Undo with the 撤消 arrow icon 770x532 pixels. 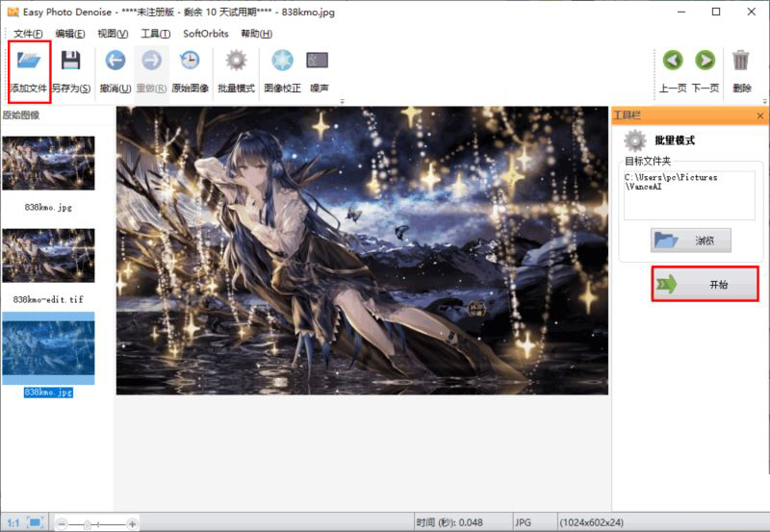click(x=115, y=61)
